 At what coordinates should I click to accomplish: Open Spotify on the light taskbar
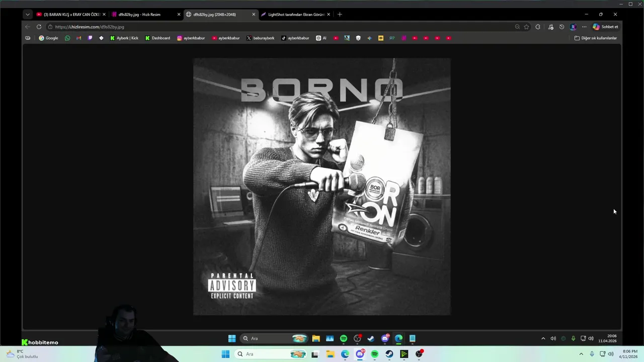point(375,354)
